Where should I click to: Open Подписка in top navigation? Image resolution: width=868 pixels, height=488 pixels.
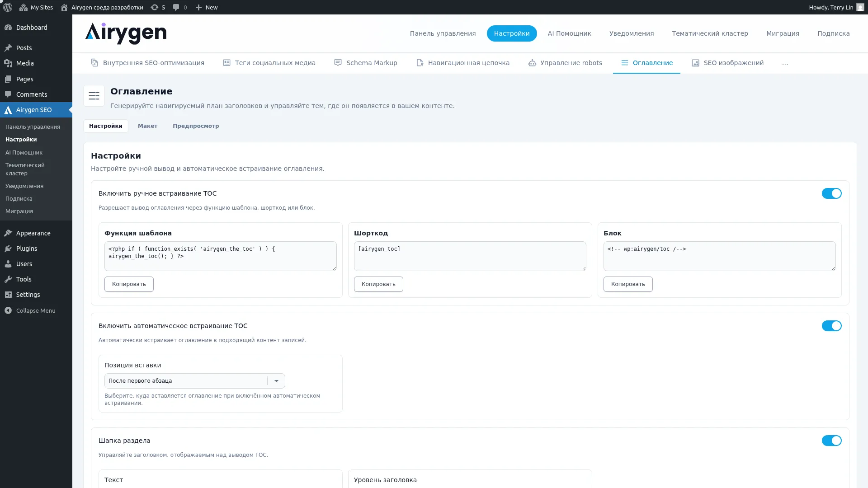click(x=833, y=33)
